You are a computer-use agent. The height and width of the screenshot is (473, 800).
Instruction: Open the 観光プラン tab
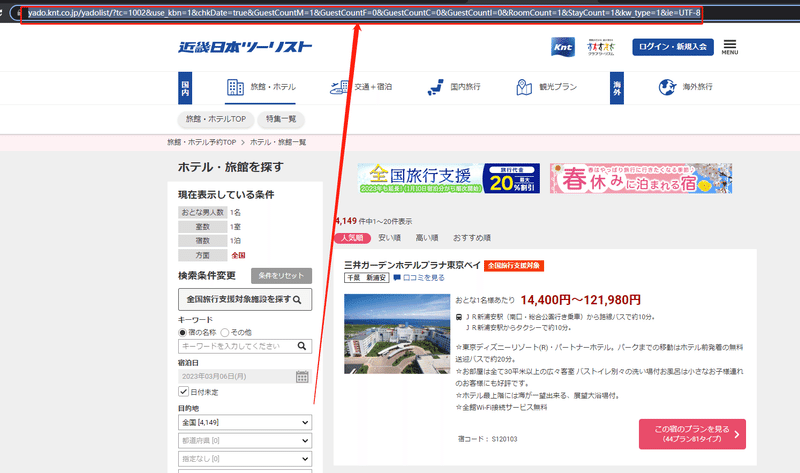[546, 87]
